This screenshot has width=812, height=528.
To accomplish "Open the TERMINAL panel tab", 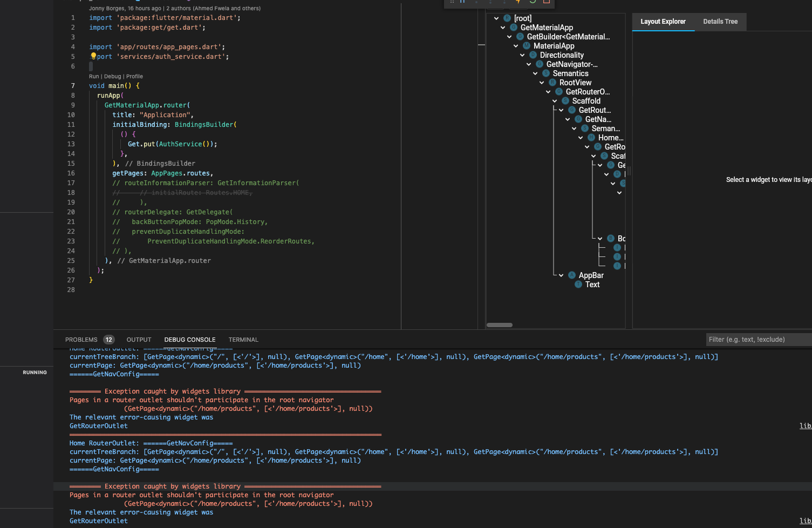I will (x=243, y=340).
